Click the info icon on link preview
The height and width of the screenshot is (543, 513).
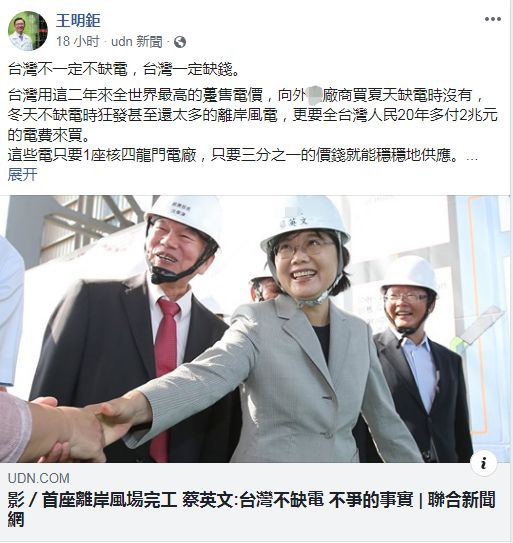[484, 463]
